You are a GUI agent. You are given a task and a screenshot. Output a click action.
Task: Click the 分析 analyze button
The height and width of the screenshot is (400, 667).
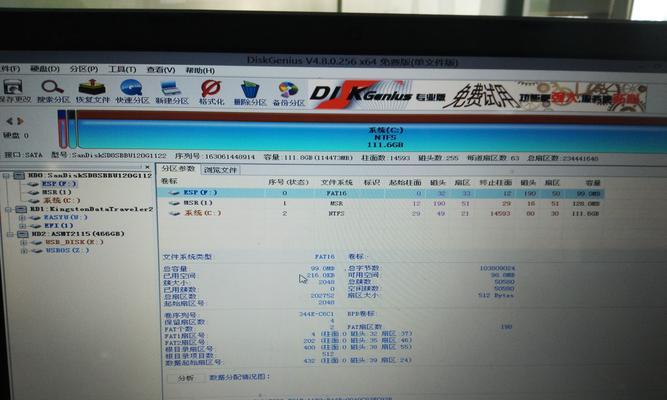pos(185,377)
